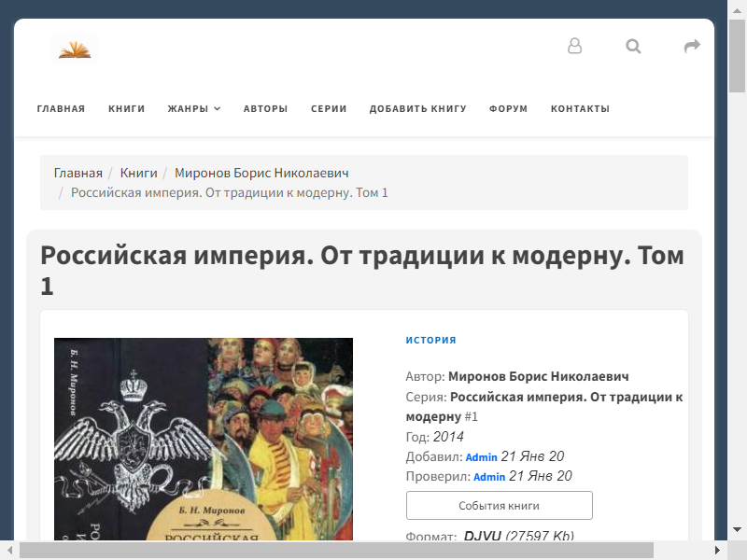Click the share arrow icon
The width and height of the screenshot is (747, 560).
(x=692, y=46)
